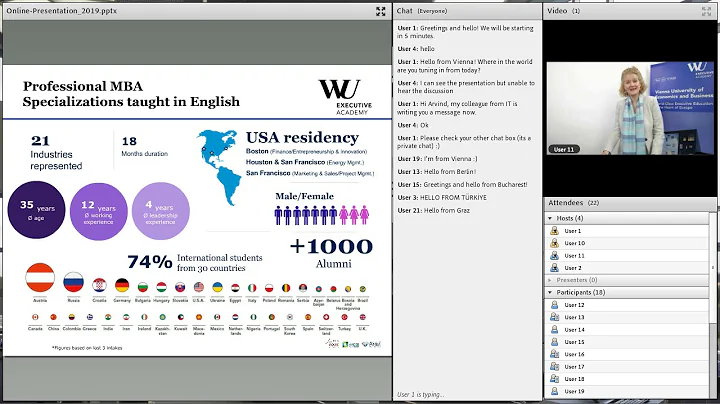Screen dimensions: 720x404
Task: Click User 2's host icon in Attendees
Action: click(x=554, y=268)
